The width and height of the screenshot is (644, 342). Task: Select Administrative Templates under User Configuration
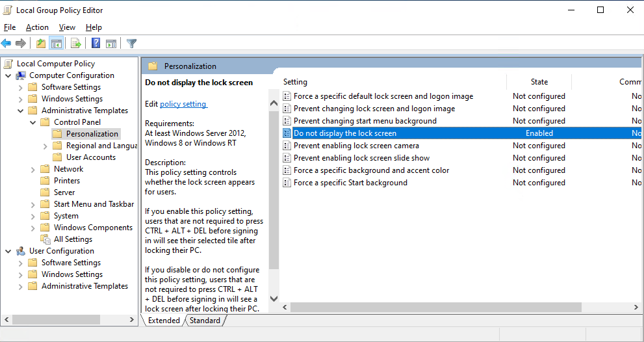coord(84,286)
